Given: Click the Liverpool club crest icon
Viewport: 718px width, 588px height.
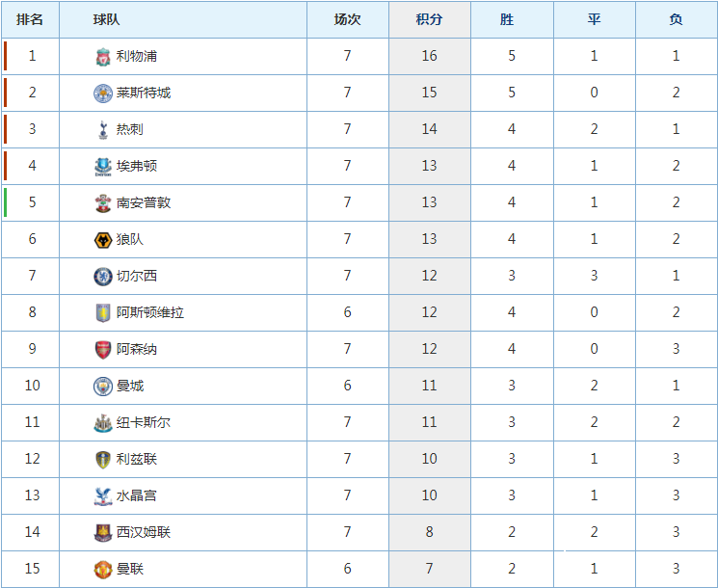Looking at the screenshot, I should (103, 57).
